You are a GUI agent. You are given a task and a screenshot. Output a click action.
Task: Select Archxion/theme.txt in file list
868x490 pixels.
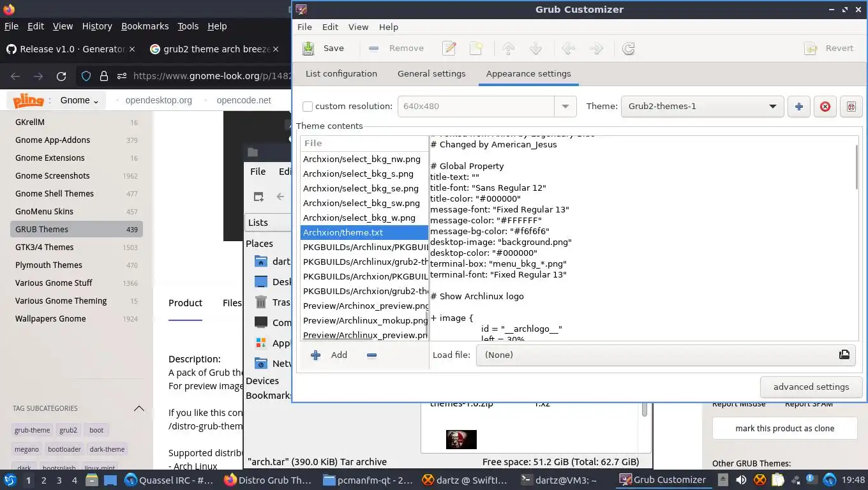pyautogui.click(x=364, y=232)
